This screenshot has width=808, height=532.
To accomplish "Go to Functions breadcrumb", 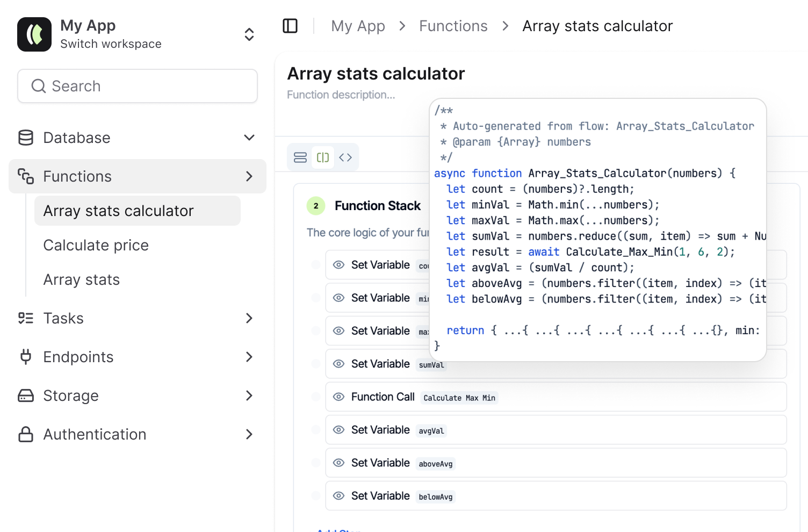I will 453,26.
